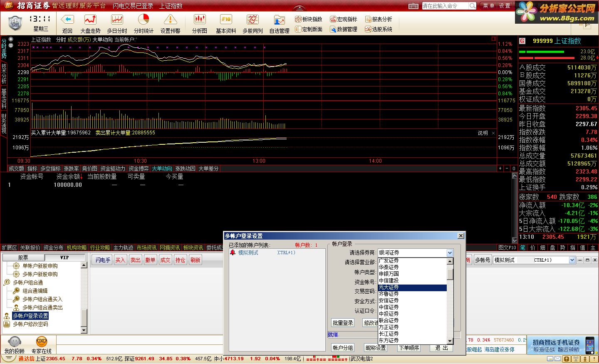The image size is (599, 364).
Task: Switch to 大单差分 tab
Action: pos(208,168)
